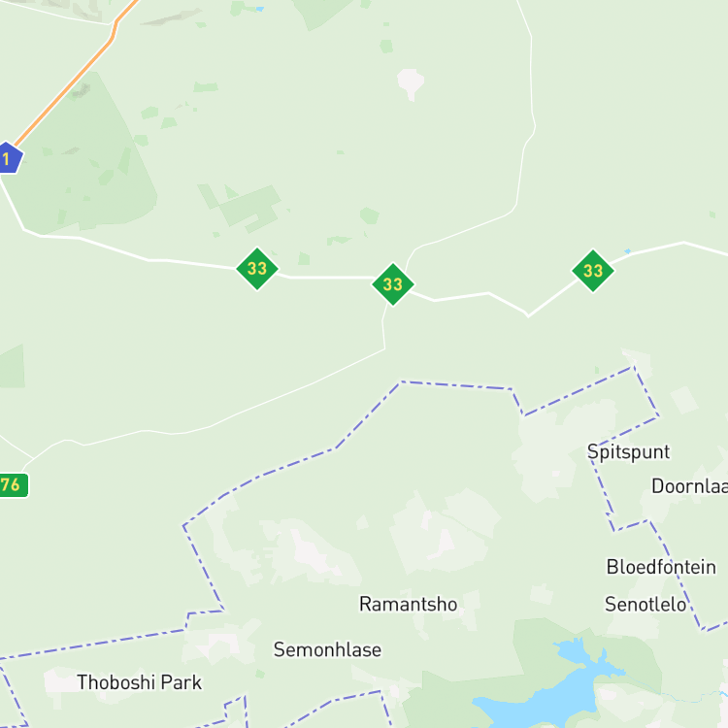Click the light built-up patch north of Ramantsho
The image size is (728, 728).
click(x=441, y=532)
